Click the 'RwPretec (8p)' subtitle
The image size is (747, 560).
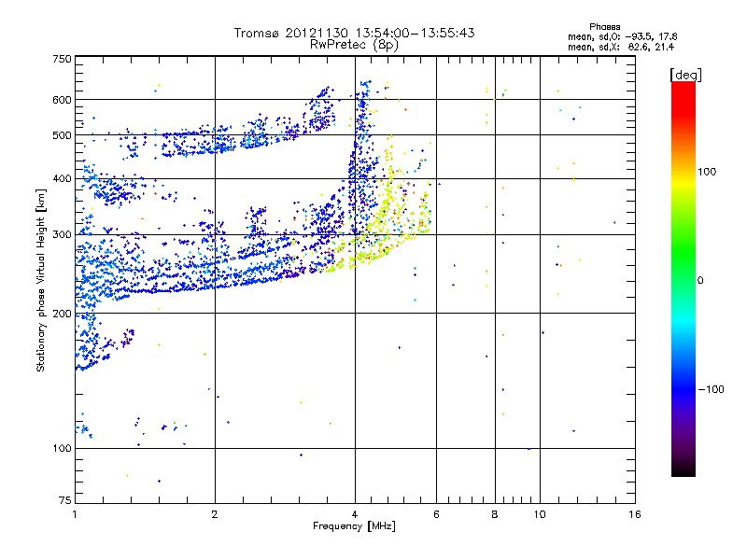[354, 45]
